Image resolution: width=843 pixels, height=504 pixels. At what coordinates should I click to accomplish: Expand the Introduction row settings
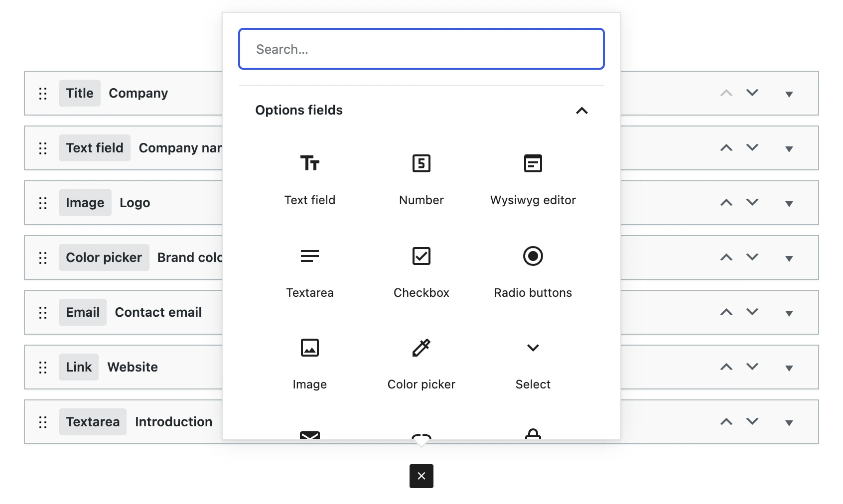click(789, 423)
